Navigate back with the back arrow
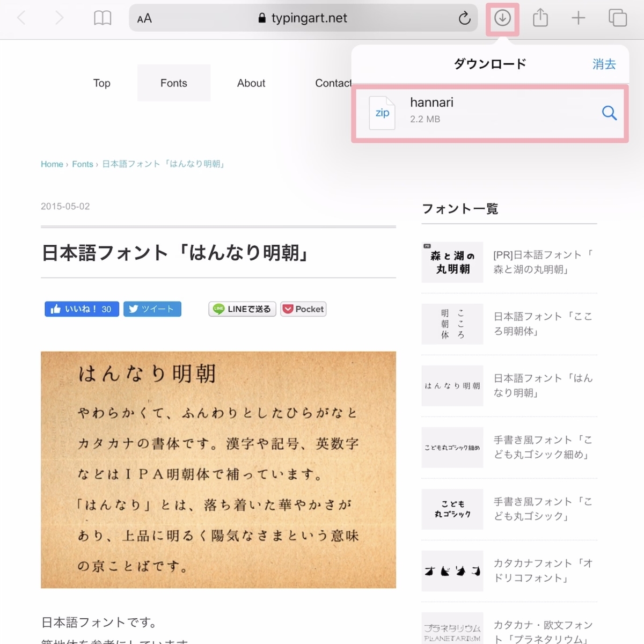The image size is (644, 644). (x=21, y=18)
